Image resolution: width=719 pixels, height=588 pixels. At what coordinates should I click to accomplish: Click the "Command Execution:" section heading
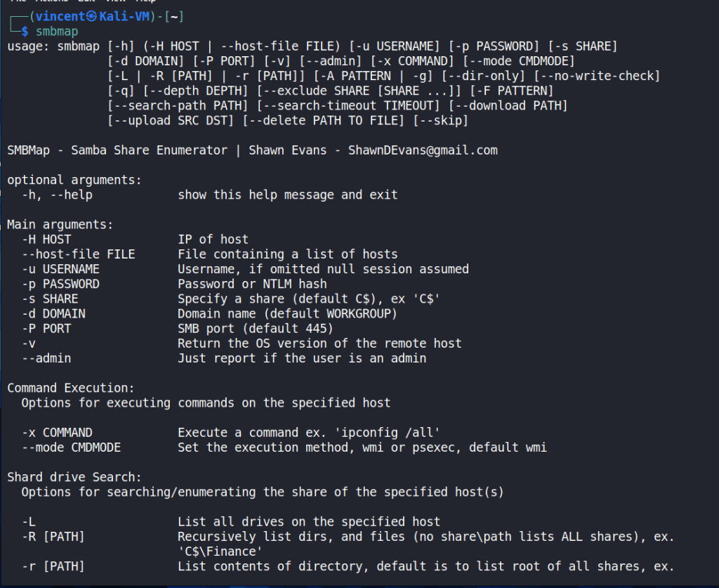[x=70, y=388]
